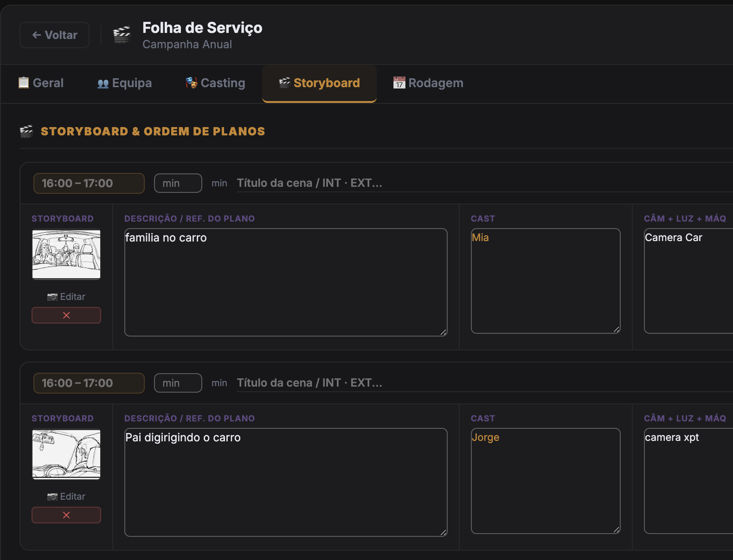Click the clapperboard icon next to Storyboard & Ordem de Planos
The width and height of the screenshot is (733, 560).
click(26, 131)
